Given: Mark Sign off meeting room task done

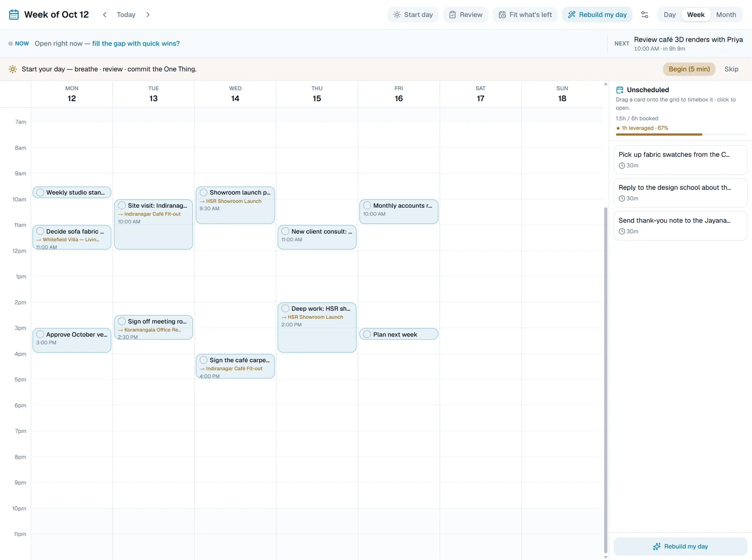Looking at the screenshot, I should [122, 321].
